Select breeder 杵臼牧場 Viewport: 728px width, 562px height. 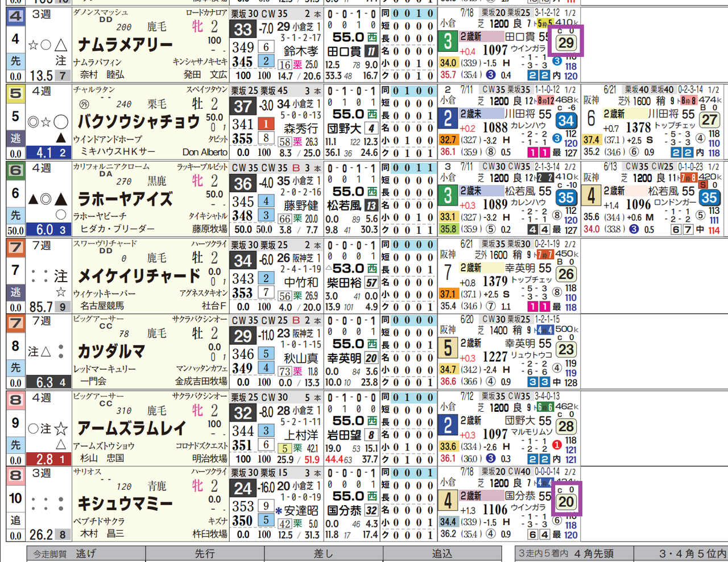[x=210, y=534]
